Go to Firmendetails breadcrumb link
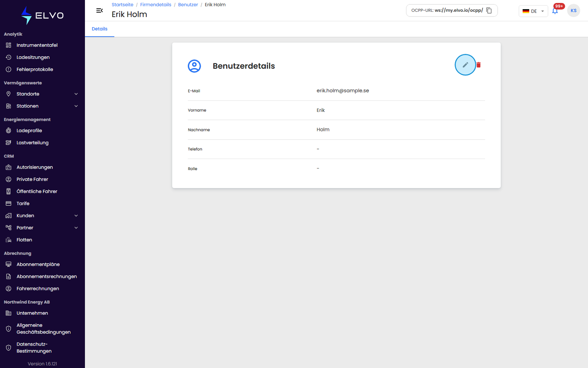 pyautogui.click(x=155, y=5)
